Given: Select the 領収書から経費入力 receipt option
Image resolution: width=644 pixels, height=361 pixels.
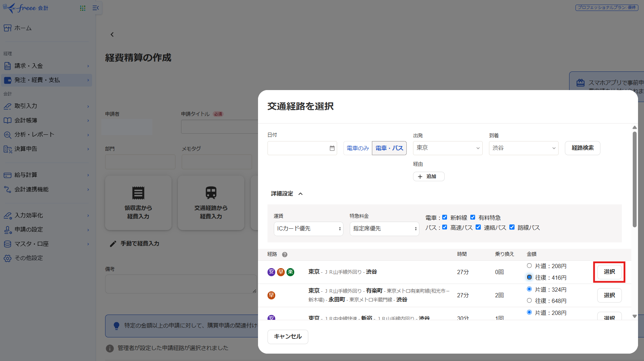Looking at the screenshot, I should 138,203.
